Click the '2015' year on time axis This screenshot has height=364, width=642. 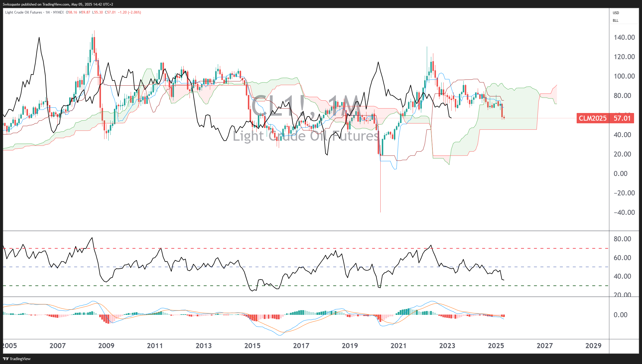click(x=252, y=346)
